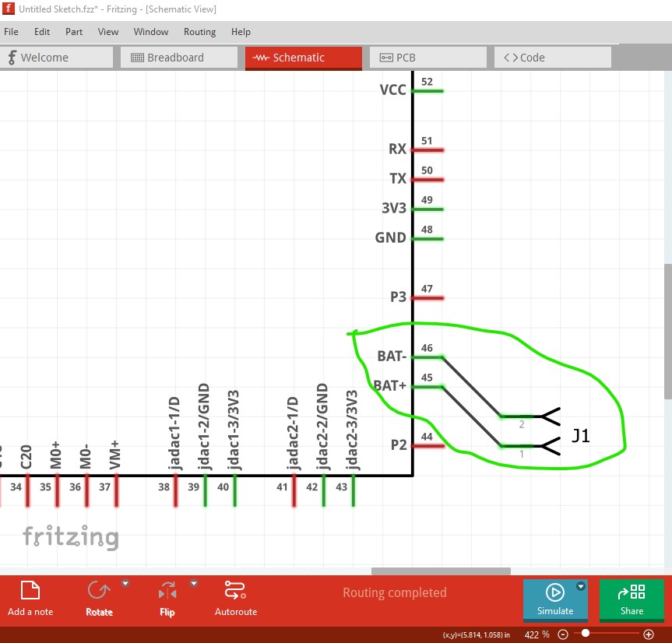Switch to the Breadboard tab
The height and width of the screenshot is (643, 672).
[178, 58]
